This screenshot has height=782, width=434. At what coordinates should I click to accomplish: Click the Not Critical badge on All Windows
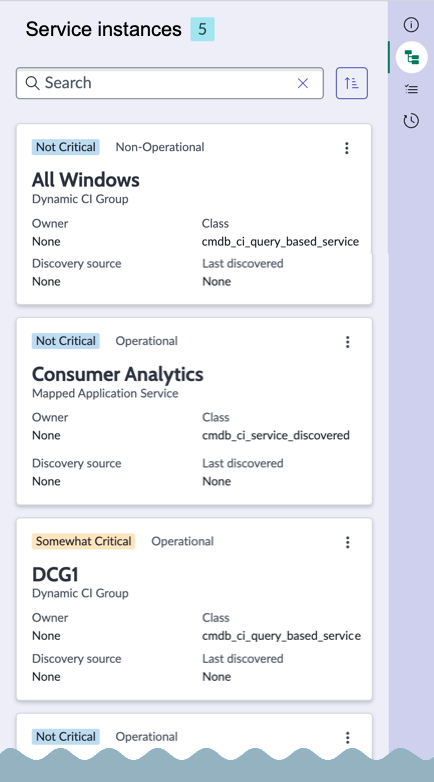click(66, 147)
